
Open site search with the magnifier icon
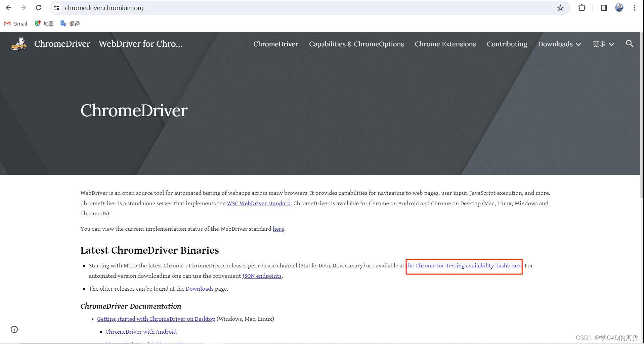(x=630, y=44)
